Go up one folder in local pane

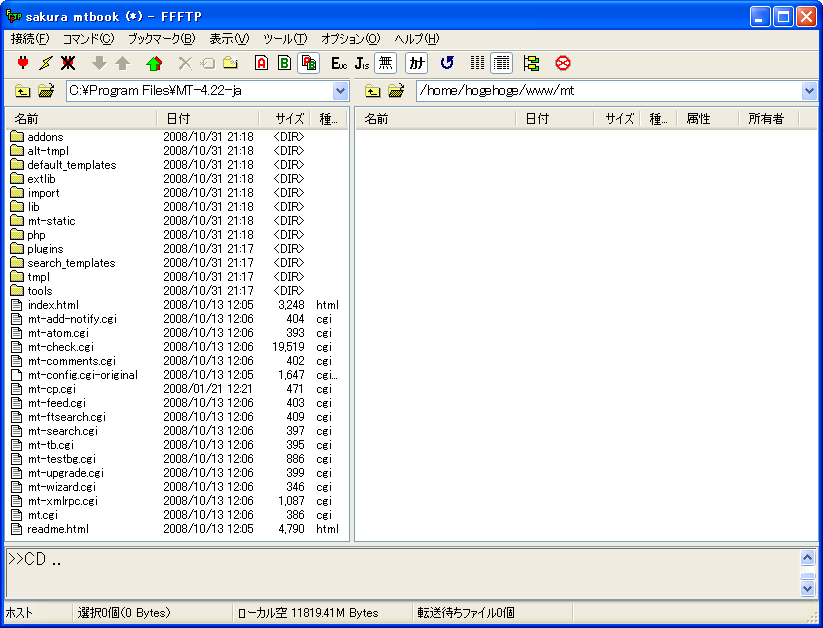(22, 91)
